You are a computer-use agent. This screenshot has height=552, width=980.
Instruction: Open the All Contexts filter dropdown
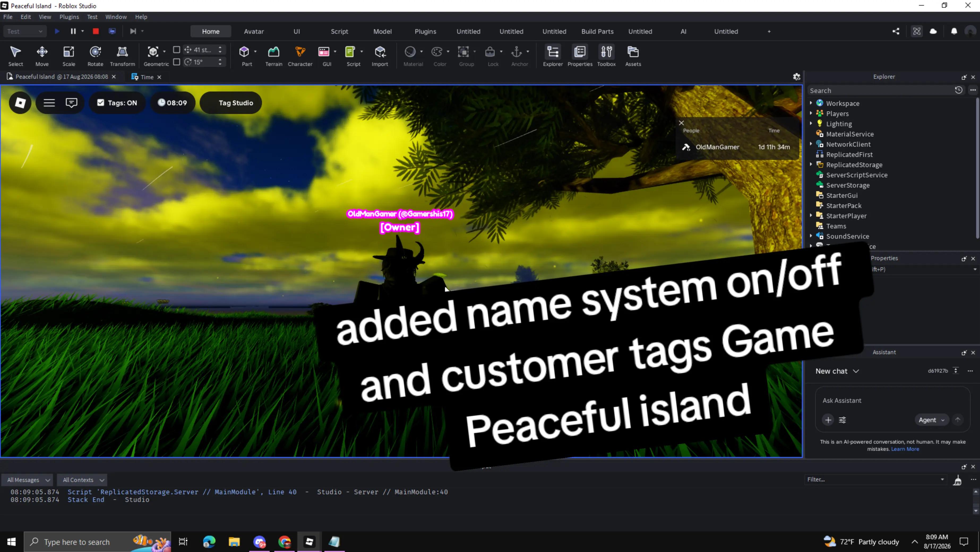click(x=82, y=480)
